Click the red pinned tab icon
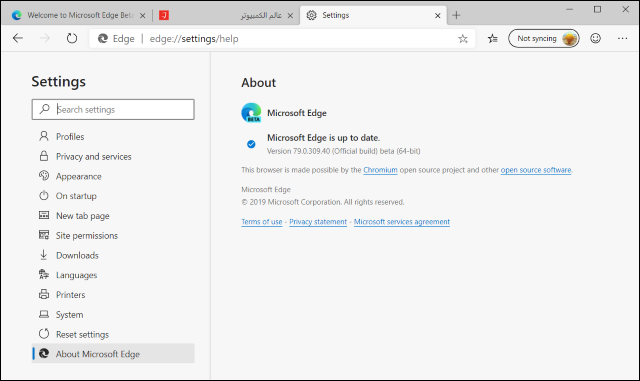 (x=164, y=15)
